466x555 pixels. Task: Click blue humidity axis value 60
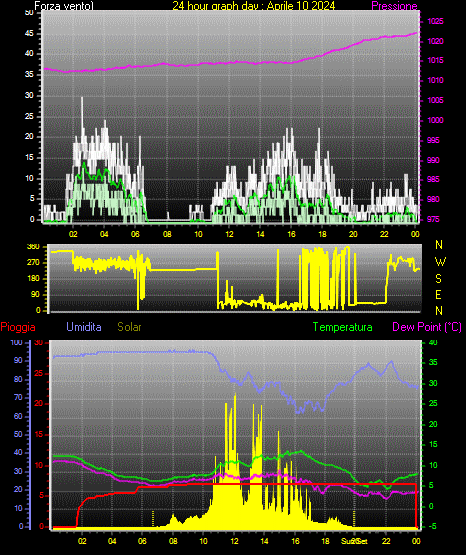18,416
